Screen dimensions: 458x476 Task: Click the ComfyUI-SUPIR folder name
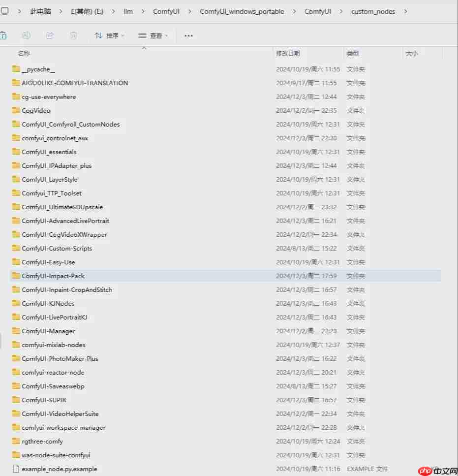44,400
